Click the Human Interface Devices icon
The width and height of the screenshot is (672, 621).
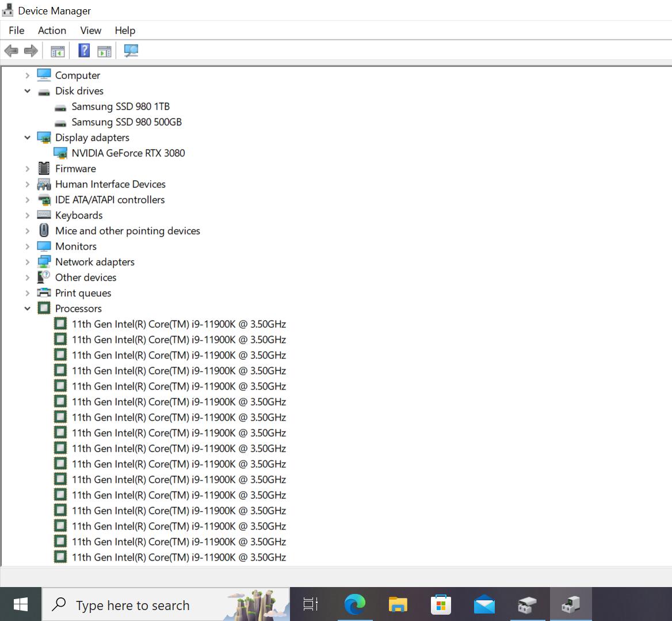pyautogui.click(x=44, y=184)
